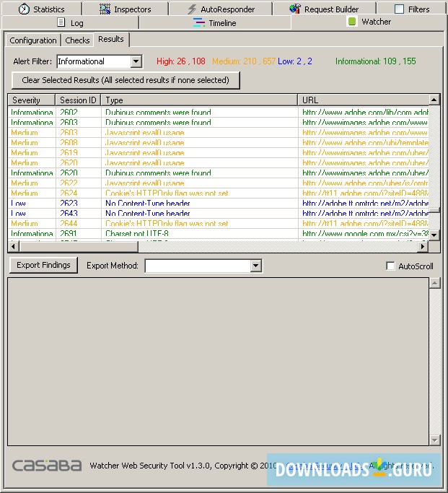Select Cookie HTTPOnly row session 2624
This screenshot has height=493, width=448.
coord(219,193)
